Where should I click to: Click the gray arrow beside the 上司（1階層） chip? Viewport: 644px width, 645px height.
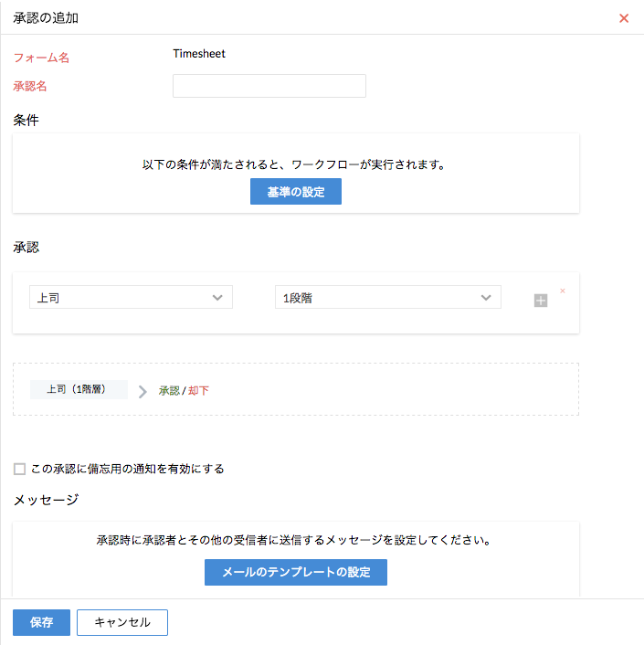pos(143,392)
